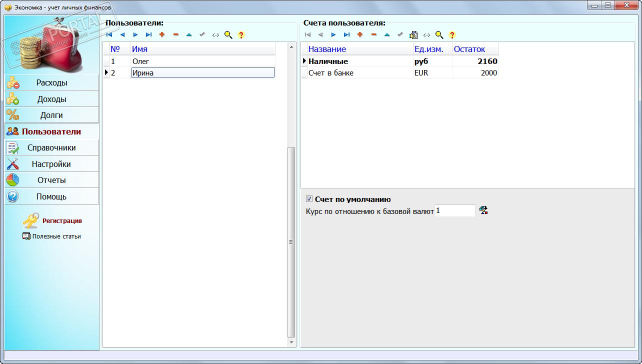Click the 2000 balance cell
The height and width of the screenshot is (364, 642).
click(x=475, y=73)
